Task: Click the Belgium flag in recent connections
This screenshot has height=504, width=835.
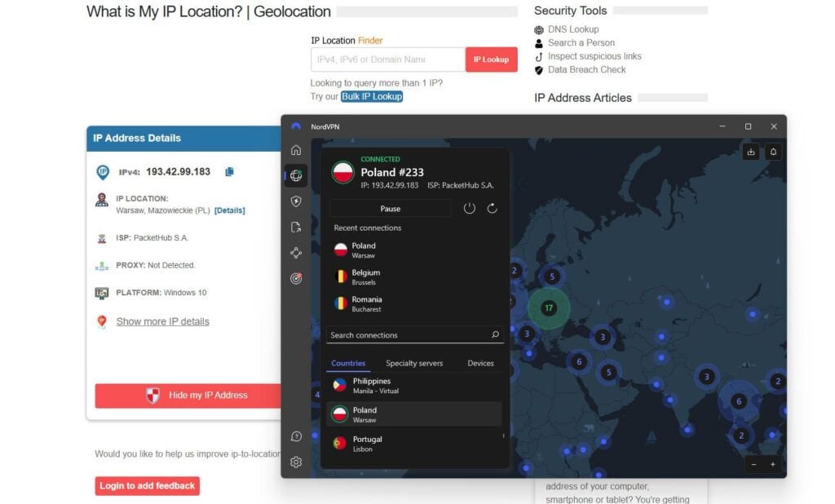Action: (341, 276)
